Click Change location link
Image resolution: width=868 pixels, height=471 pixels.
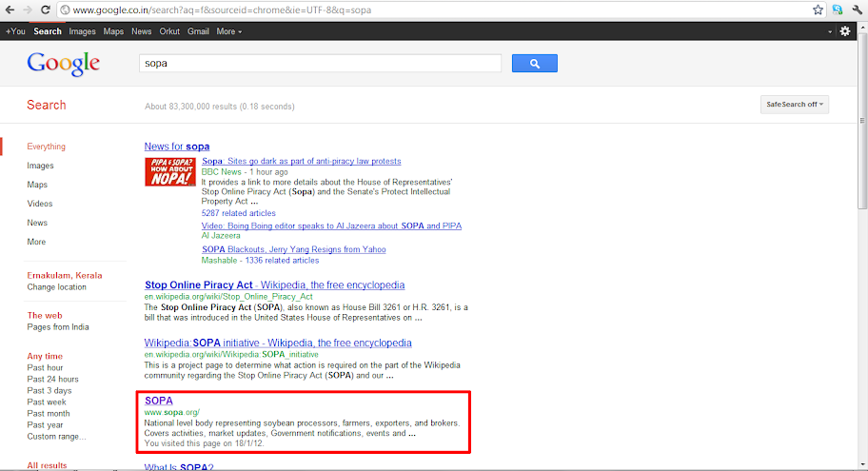coord(56,287)
